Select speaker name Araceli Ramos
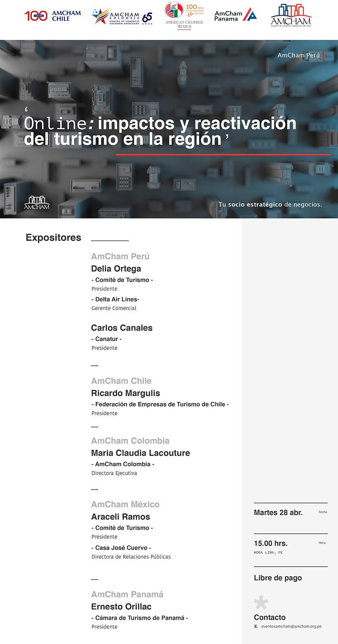Screen dimensions: 338x644 pyautogui.click(x=120, y=516)
